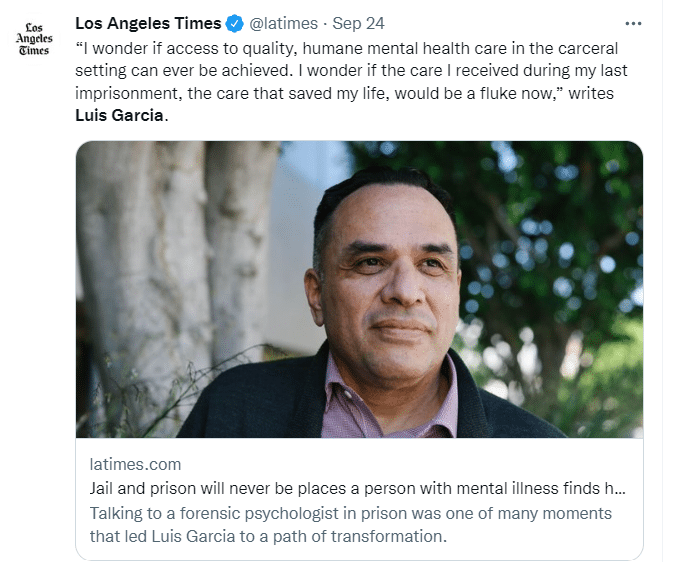Click the truncated ellipsis ending the headline
The width and height of the screenshot is (682, 562).
619,490
